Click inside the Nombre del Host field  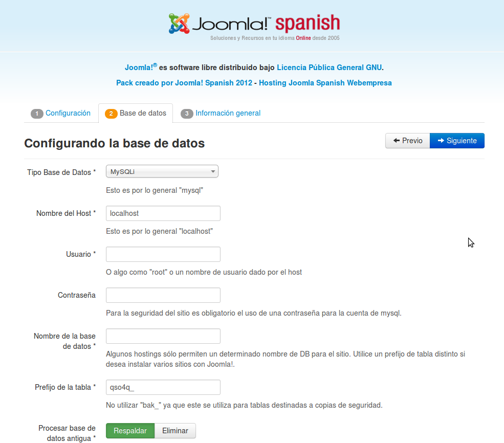(163, 213)
